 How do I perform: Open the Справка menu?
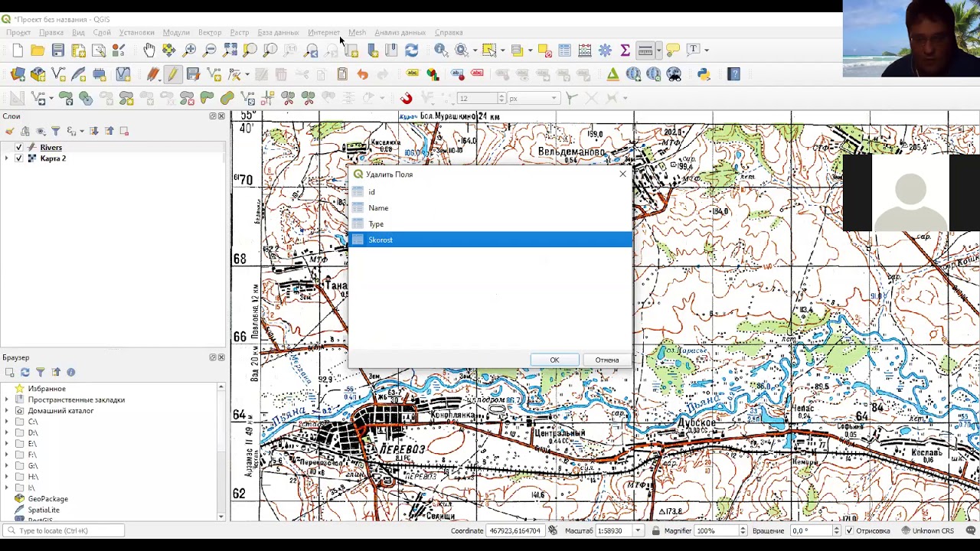(x=449, y=33)
